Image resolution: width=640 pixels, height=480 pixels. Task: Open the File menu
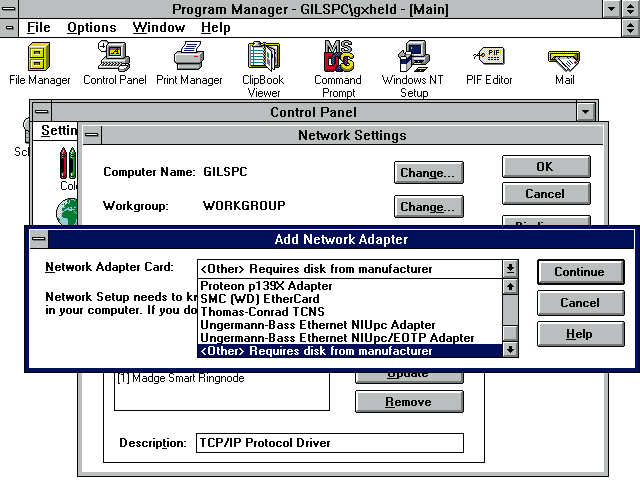38,28
